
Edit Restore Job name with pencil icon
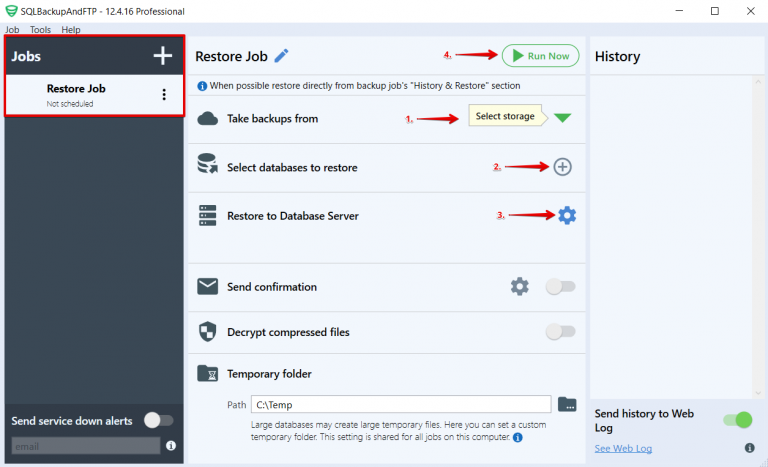pos(281,56)
